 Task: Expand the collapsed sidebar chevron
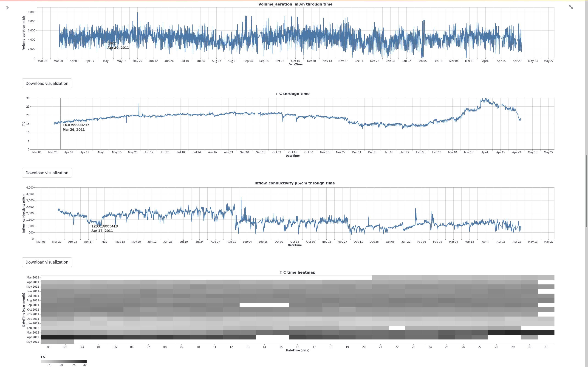pos(8,8)
